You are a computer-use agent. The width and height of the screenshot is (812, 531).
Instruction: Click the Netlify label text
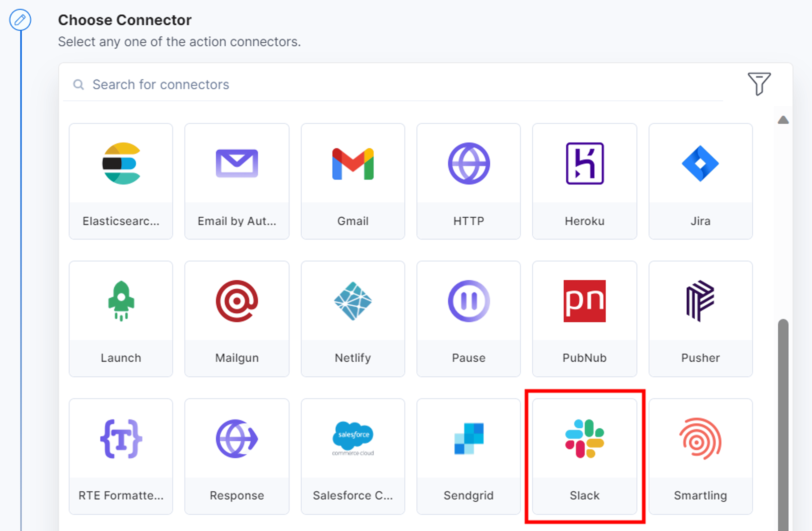tap(353, 357)
